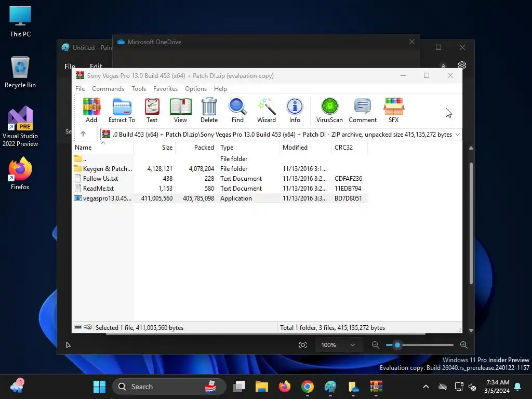Select the Follow Us.txt file
The height and width of the screenshot is (399, 532).
tap(220, 179)
